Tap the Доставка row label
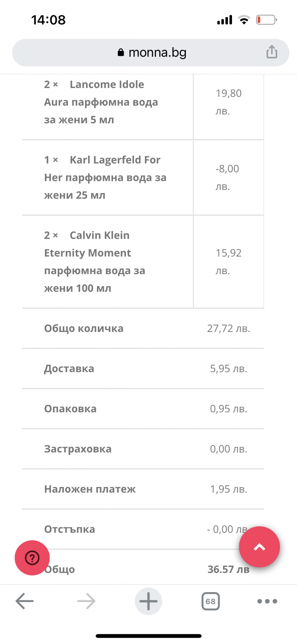The height and width of the screenshot is (644, 297). click(x=69, y=369)
